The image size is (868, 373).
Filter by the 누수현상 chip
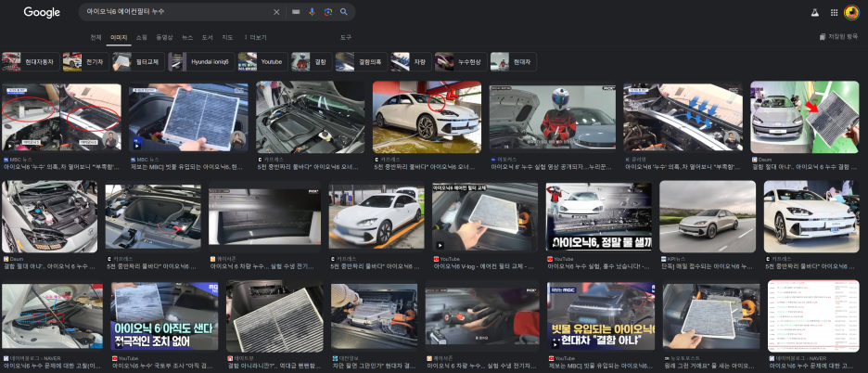(x=461, y=61)
